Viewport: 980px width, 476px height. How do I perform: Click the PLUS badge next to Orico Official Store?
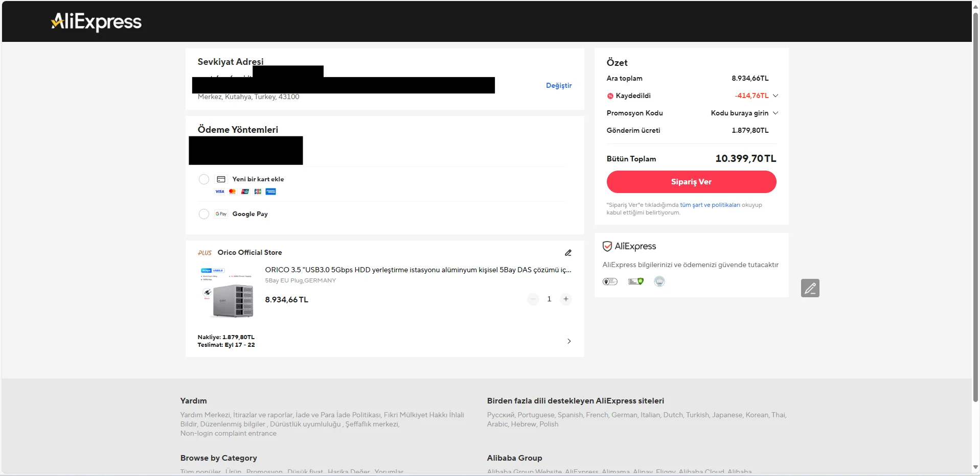point(205,253)
